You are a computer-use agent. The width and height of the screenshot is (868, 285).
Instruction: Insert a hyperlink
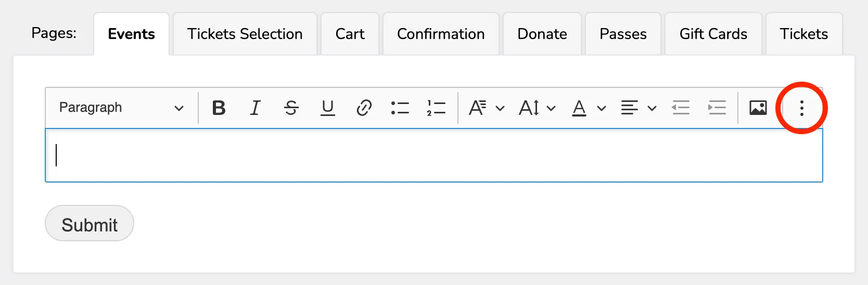364,108
